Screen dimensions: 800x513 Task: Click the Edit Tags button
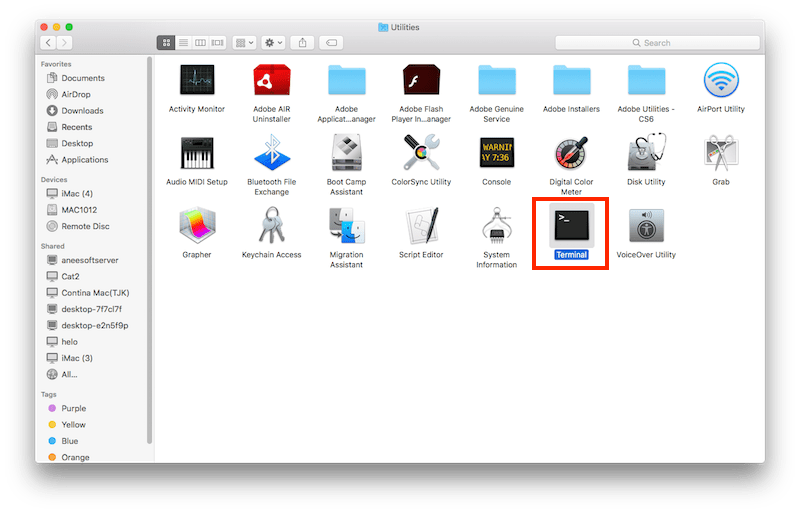point(331,43)
